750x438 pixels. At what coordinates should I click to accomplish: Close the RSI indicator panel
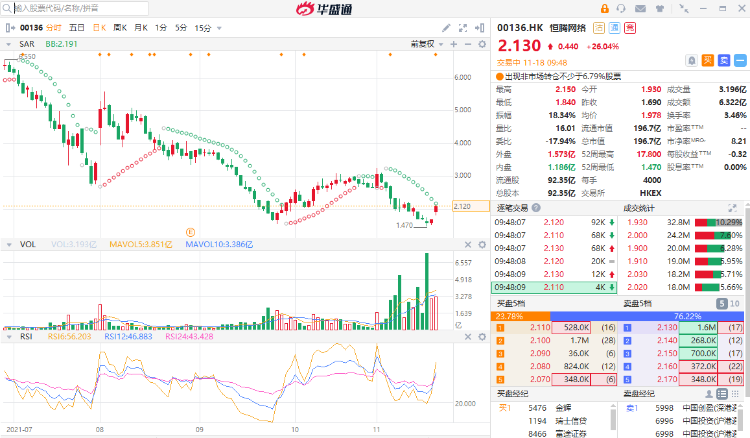pos(468,337)
